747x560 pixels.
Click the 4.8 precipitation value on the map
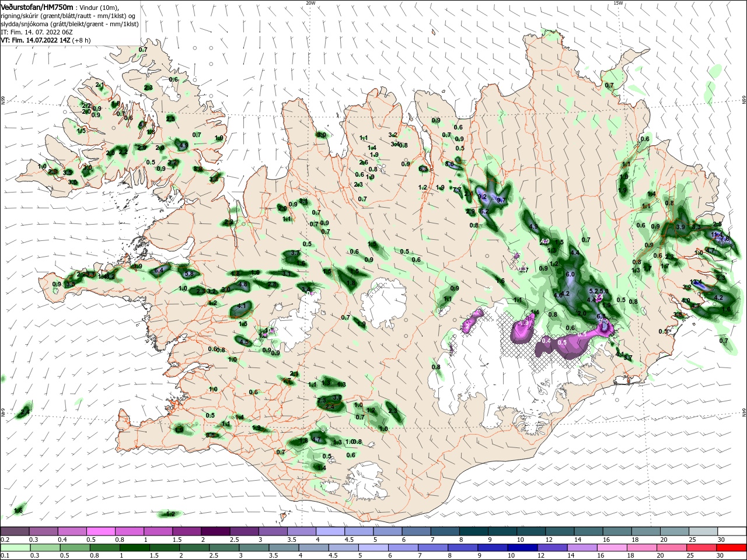pos(243,284)
